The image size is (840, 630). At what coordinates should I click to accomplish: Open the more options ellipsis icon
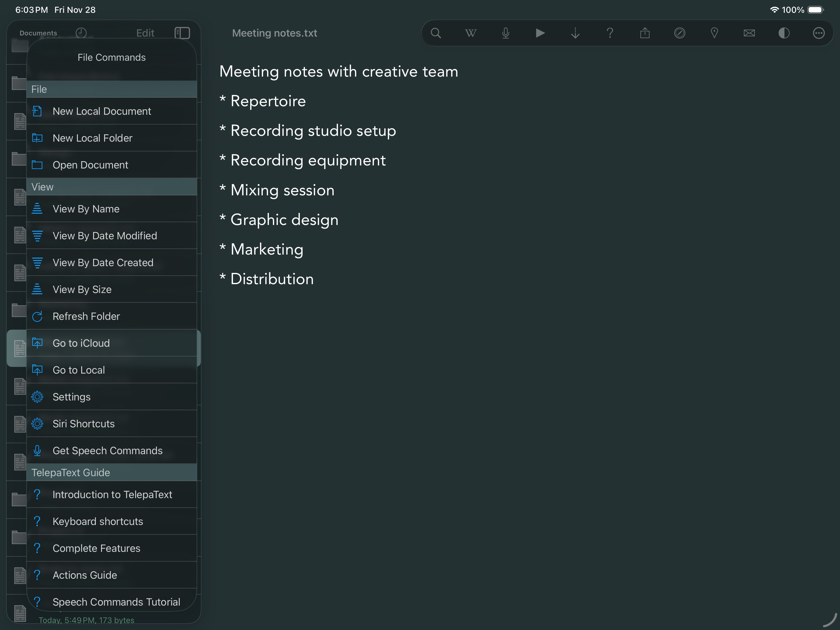(819, 33)
